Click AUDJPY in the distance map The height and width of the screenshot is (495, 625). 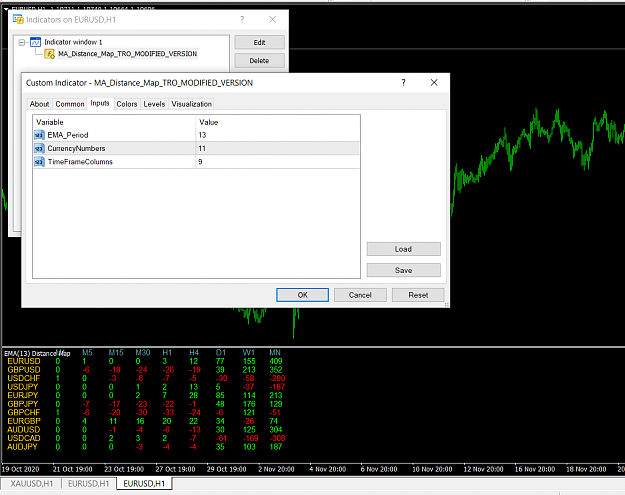pyautogui.click(x=22, y=447)
